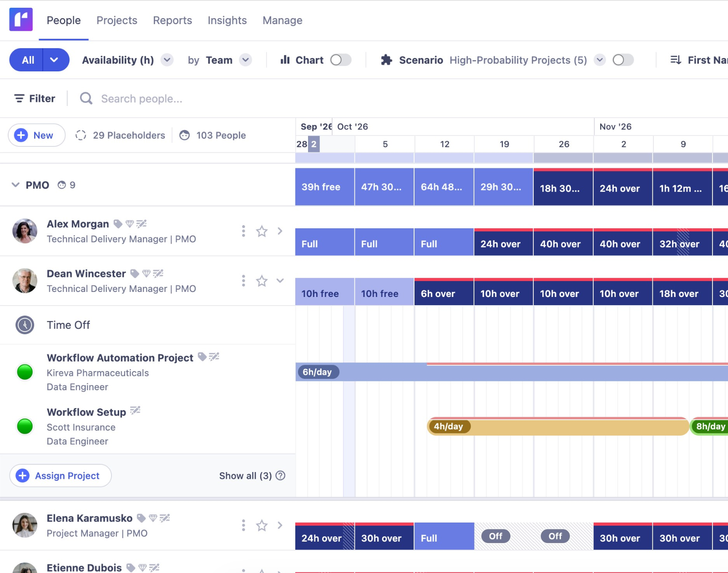Select the 6h/day Workflow Automation allocation bar
Screen dimensions: 728x573
point(511,372)
